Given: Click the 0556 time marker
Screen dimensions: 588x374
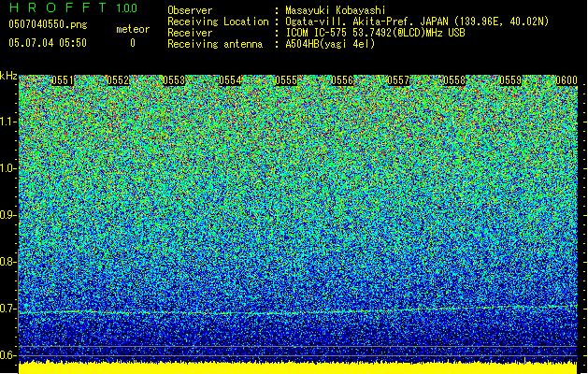Looking at the screenshot, I should (342, 80).
